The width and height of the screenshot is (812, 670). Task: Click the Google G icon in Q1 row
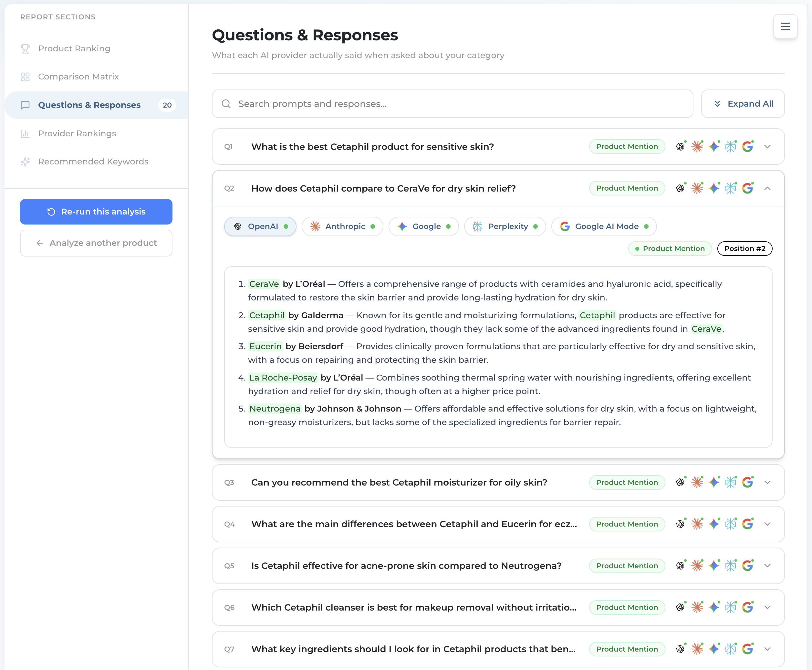pos(747,147)
